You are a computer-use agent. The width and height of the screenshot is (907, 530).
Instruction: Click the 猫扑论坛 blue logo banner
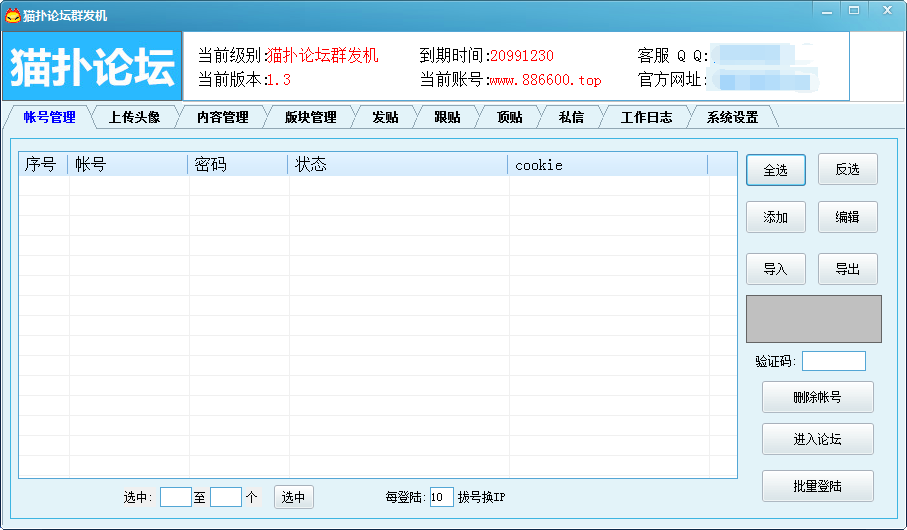[x=92, y=66]
